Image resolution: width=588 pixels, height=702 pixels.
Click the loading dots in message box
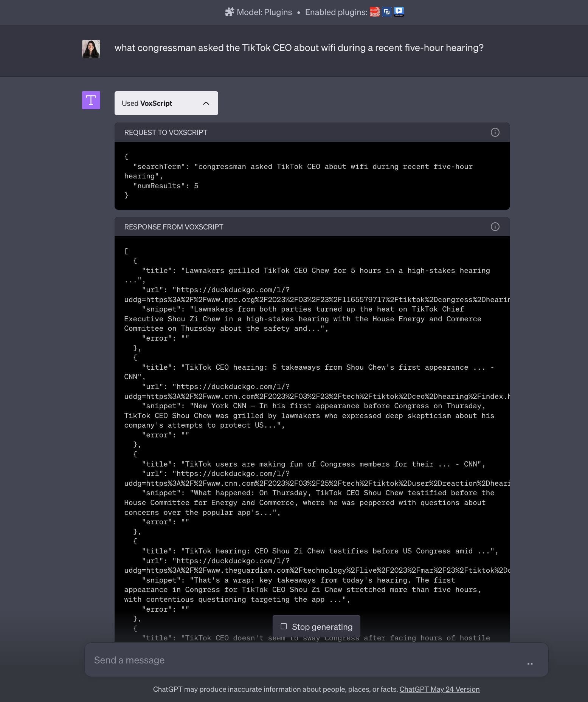click(x=530, y=664)
